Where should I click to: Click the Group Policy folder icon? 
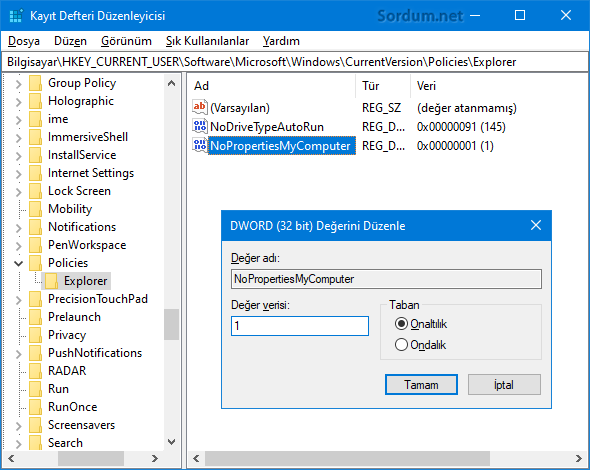[x=35, y=83]
